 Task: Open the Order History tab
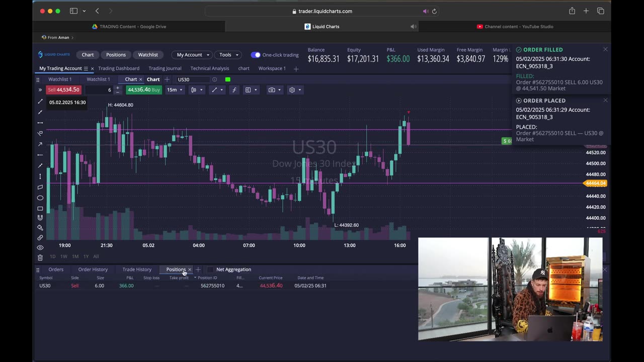93,269
